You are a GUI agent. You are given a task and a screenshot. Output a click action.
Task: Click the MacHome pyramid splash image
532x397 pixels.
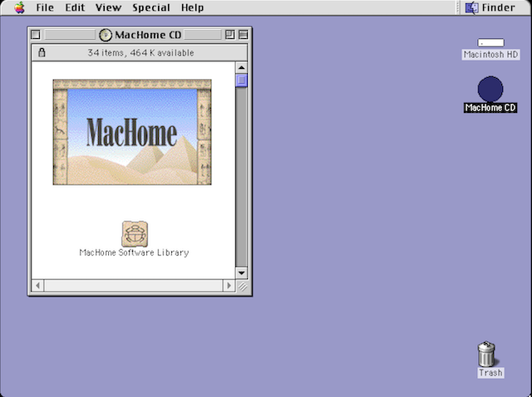point(132,132)
